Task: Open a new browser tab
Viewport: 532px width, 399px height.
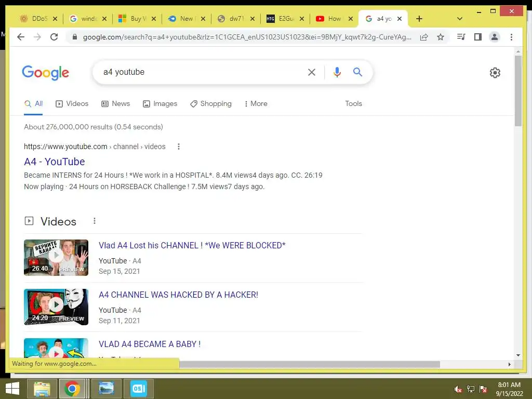Action: (x=419, y=19)
